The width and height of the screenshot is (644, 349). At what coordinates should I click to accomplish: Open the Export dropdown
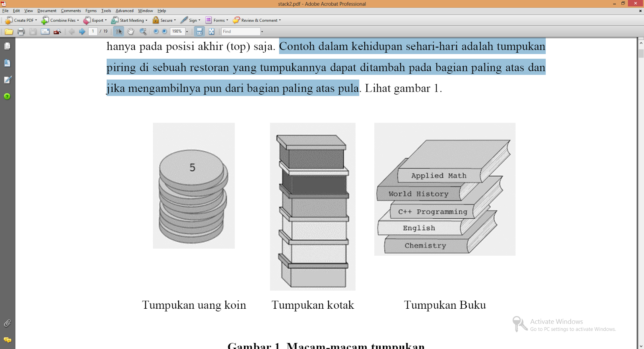[x=95, y=20]
